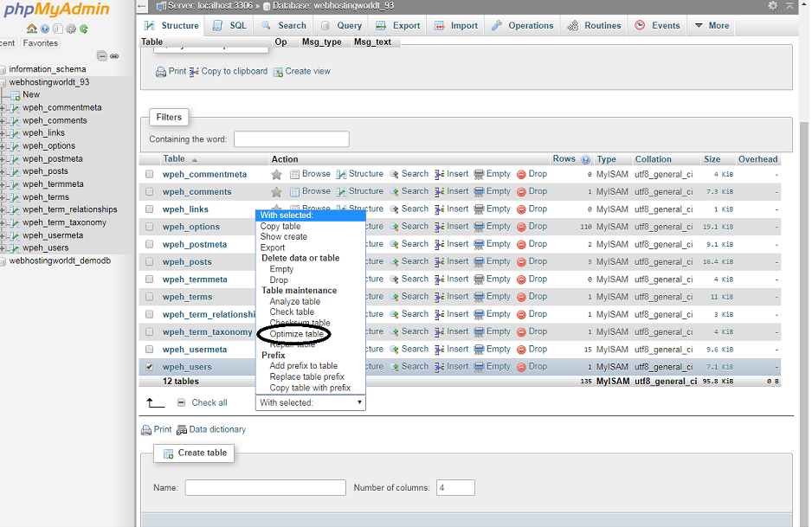Click the Insert icon for wpeh_usermeta row
Viewport: 812px width, 527px height.
point(440,350)
